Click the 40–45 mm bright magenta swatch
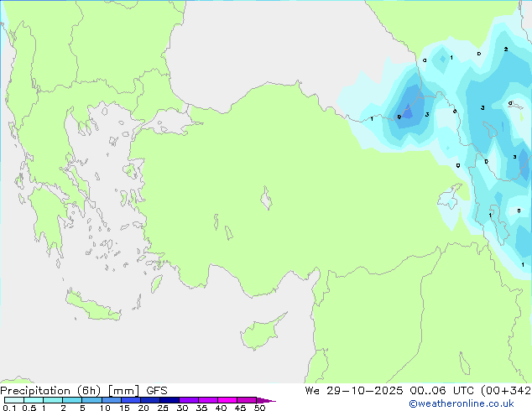Image resolution: width=532 pixels, height=411 pixels. pyautogui.click(x=227, y=400)
